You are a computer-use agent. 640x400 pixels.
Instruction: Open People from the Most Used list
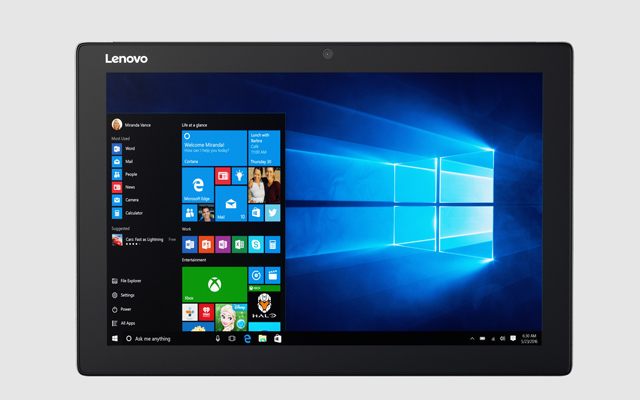pos(124,174)
